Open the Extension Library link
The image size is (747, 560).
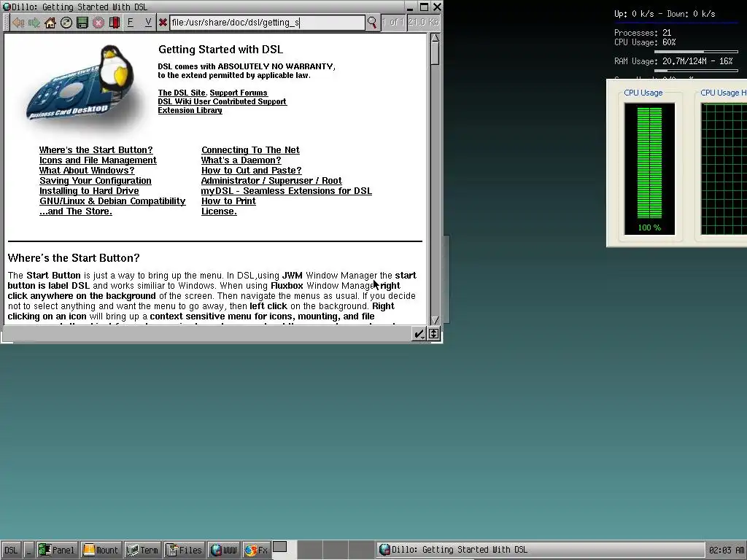[x=190, y=110]
